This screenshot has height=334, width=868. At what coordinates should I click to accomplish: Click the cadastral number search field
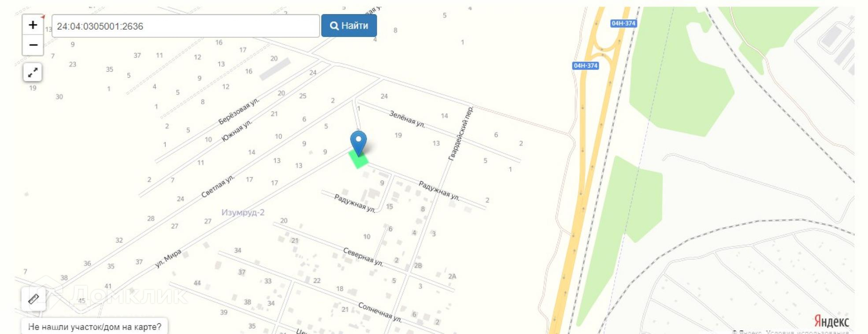click(186, 26)
